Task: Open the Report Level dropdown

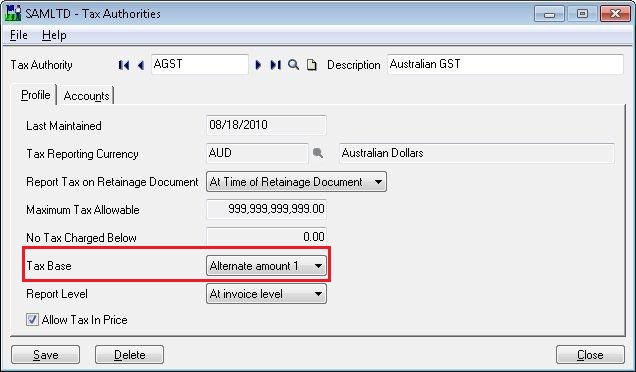Action: [266, 294]
